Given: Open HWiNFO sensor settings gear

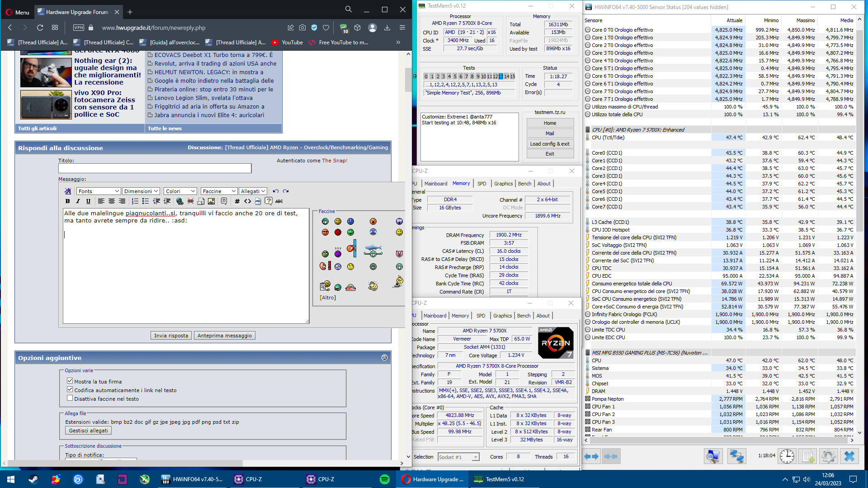Looking at the screenshot, I should tap(828, 456).
